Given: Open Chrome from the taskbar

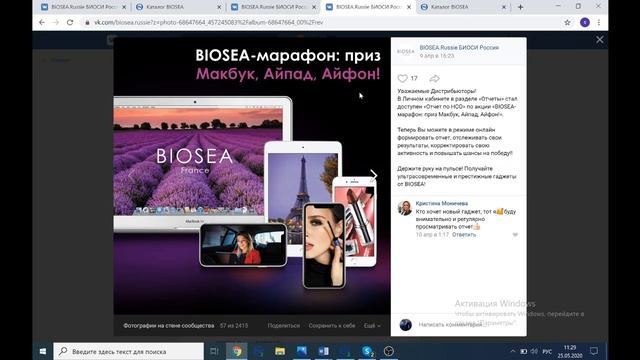Looking at the screenshot, I should (x=237, y=351).
